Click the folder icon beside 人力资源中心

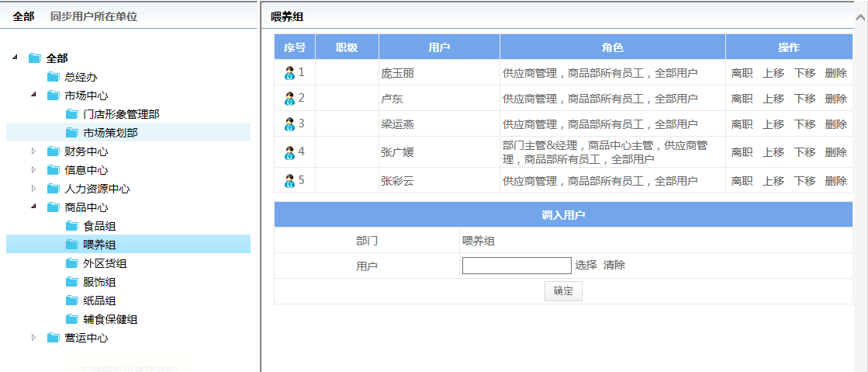tap(54, 189)
